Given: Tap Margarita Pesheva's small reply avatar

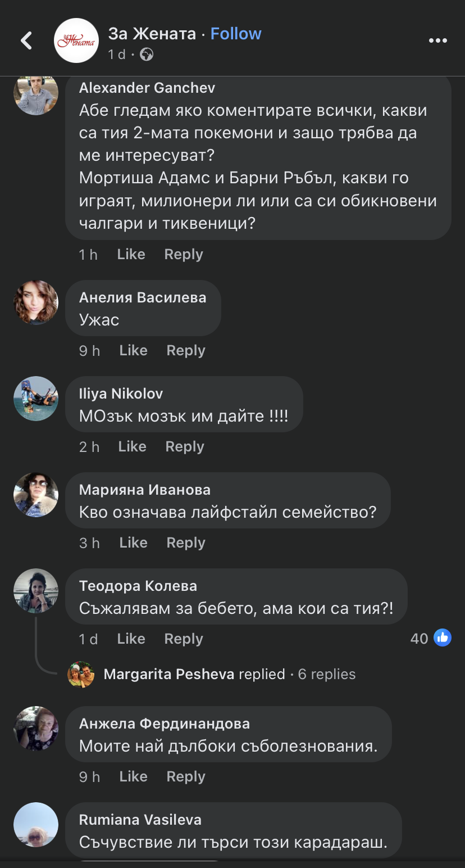Looking at the screenshot, I should [81, 674].
